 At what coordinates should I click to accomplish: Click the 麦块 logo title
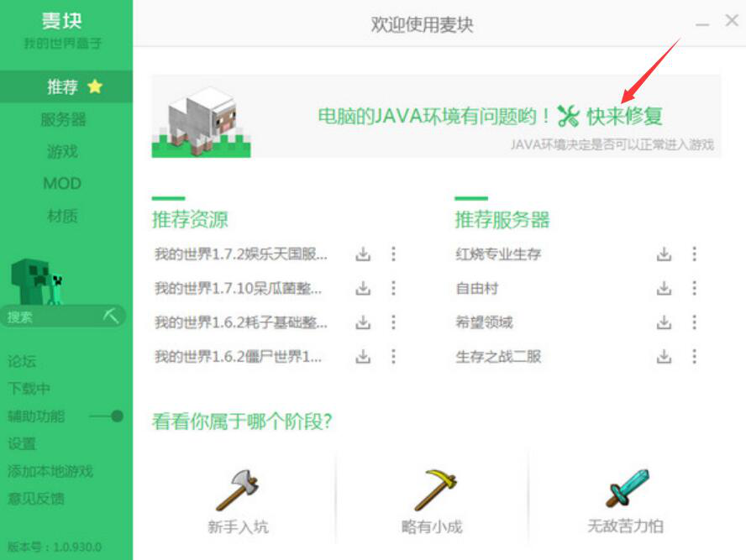[x=62, y=21]
